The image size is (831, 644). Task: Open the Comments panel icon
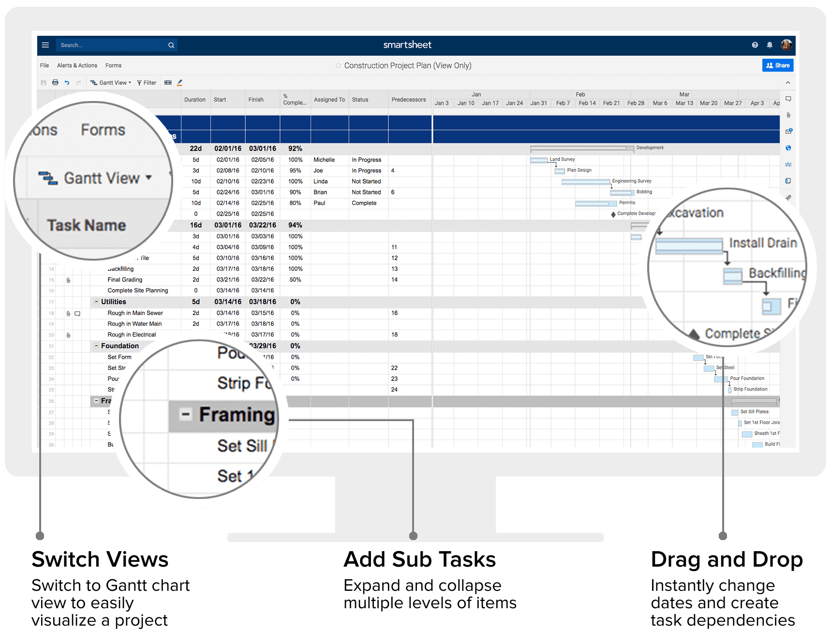788,99
